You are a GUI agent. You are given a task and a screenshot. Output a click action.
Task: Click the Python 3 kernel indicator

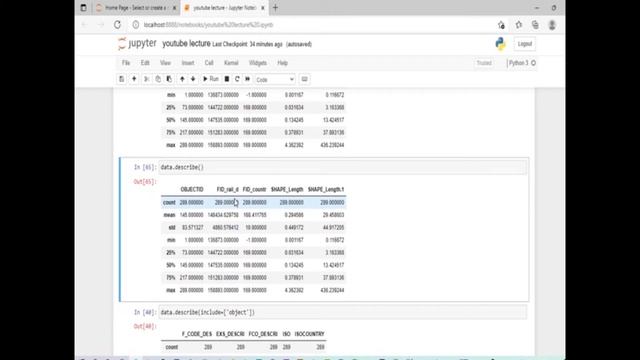coord(522,63)
